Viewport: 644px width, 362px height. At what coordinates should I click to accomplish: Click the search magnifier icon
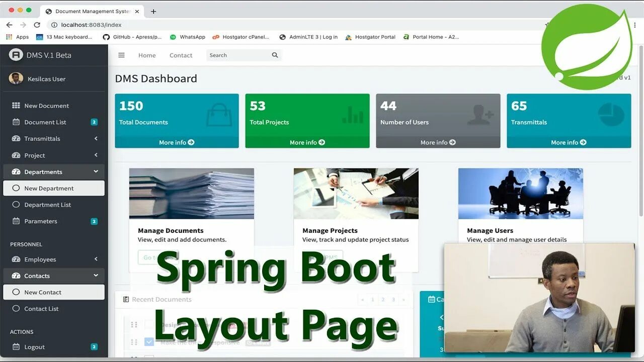click(274, 55)
